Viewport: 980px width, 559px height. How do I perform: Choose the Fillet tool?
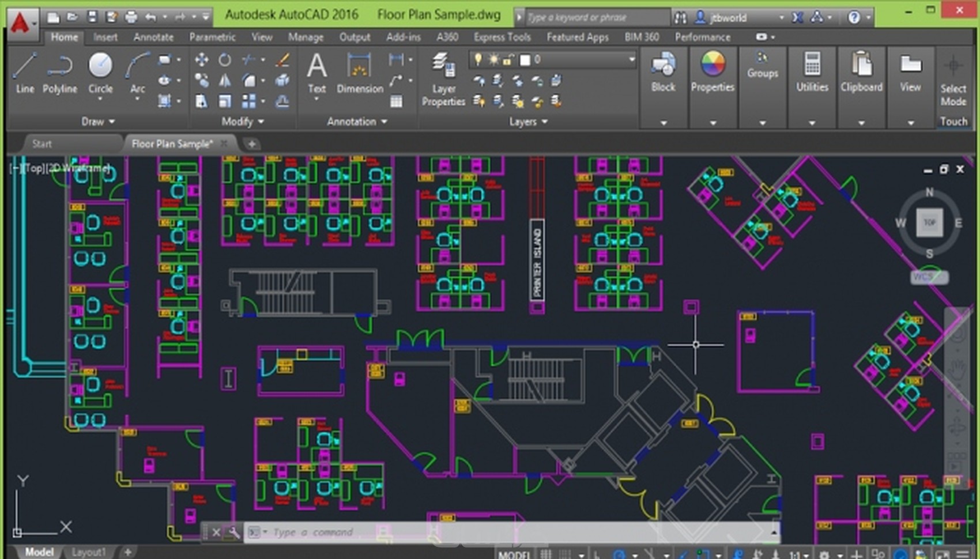(x=248, y=80)
